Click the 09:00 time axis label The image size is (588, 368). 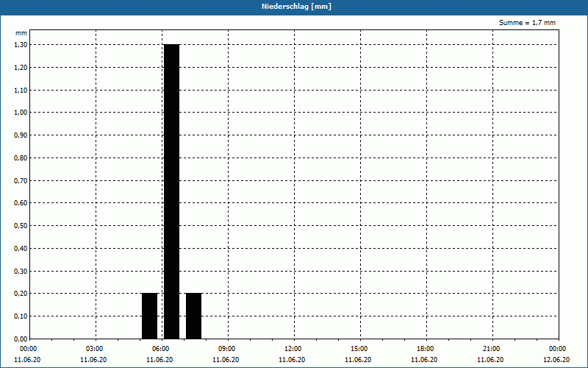pyautogui.click(x=227, y=349)
